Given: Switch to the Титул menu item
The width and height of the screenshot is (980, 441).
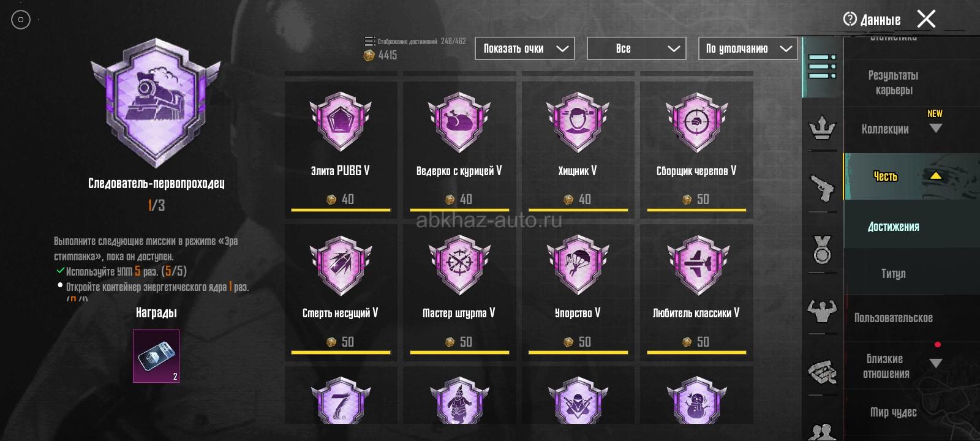Looking at the screenshot, I should click(x=893, y=274).
